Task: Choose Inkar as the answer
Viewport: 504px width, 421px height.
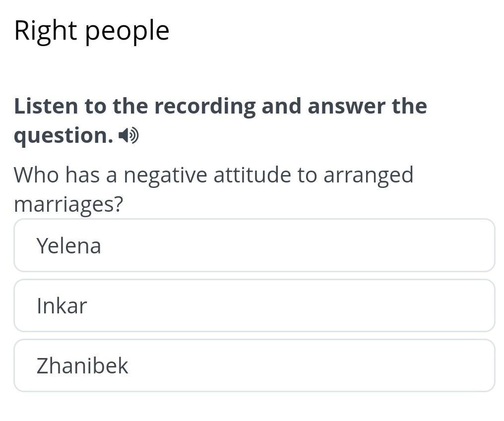Action: pyautogui.click(x=254, y=305)
